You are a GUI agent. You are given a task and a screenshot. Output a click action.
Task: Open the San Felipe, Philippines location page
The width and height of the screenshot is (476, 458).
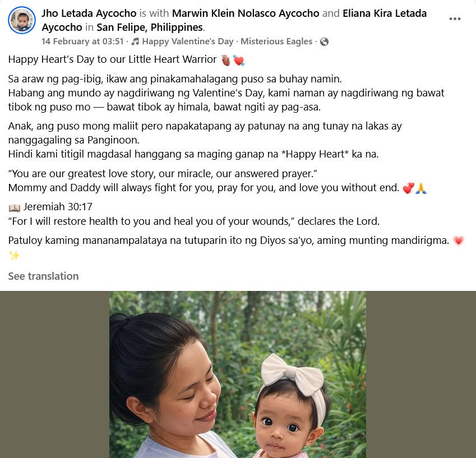click(x=150, y=27)
